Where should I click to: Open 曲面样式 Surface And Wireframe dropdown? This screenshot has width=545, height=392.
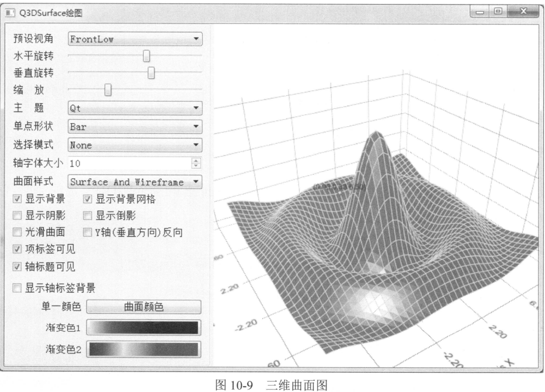pos(135,182)
